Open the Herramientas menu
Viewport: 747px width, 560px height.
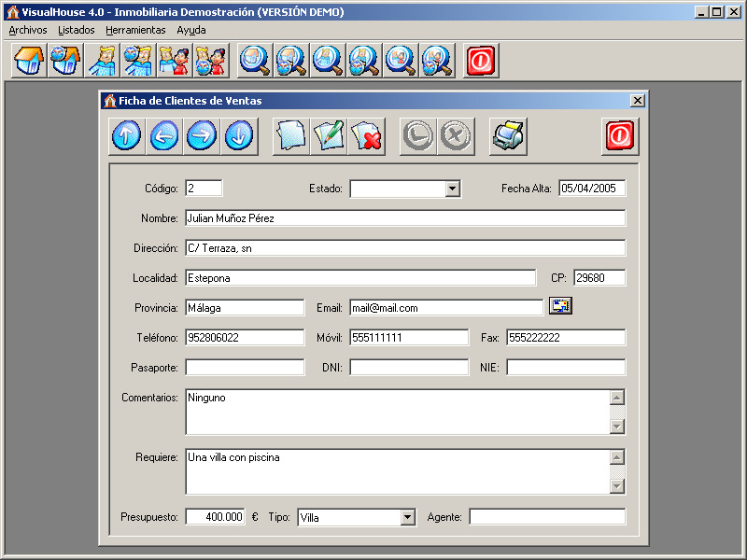pyautogui.click(x=135, y=30)
